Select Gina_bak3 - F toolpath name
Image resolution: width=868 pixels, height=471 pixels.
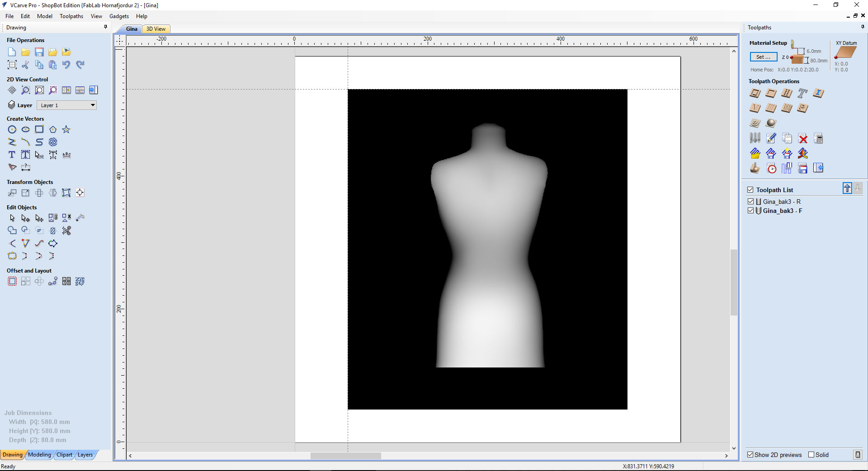(783, 211)
